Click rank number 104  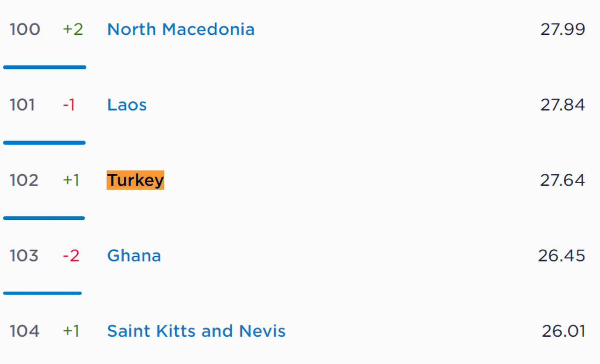[x=25, y=331]
